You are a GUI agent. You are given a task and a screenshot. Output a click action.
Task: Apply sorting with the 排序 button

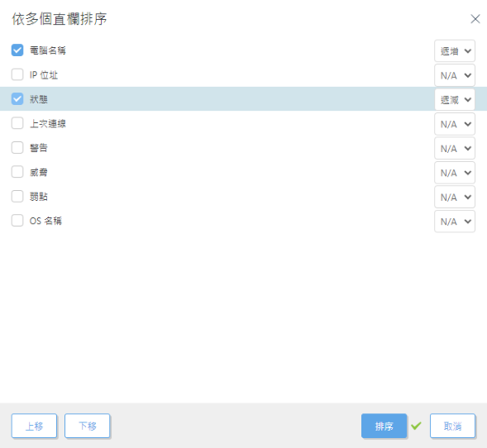[x=384, y=426]
